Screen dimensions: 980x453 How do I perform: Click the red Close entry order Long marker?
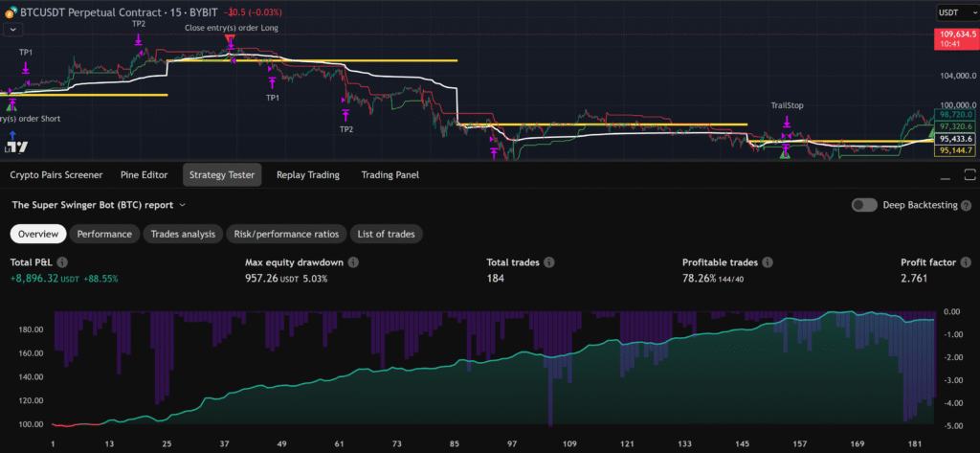point(230,39)
